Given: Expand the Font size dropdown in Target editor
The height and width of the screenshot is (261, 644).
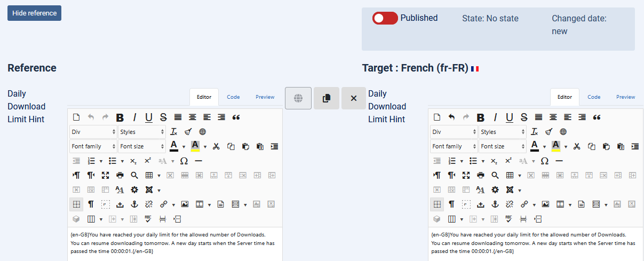Looking at the screenshot, I should pos(502,146).
